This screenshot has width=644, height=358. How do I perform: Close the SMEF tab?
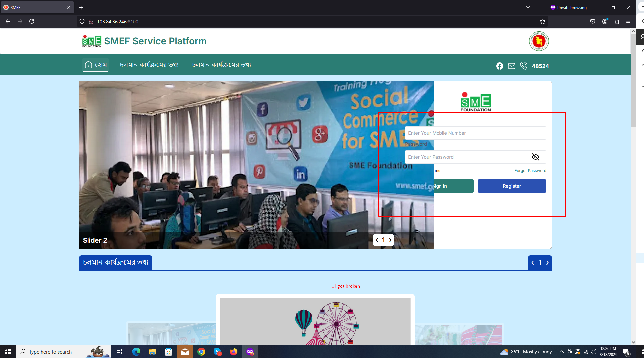point(69,7)
